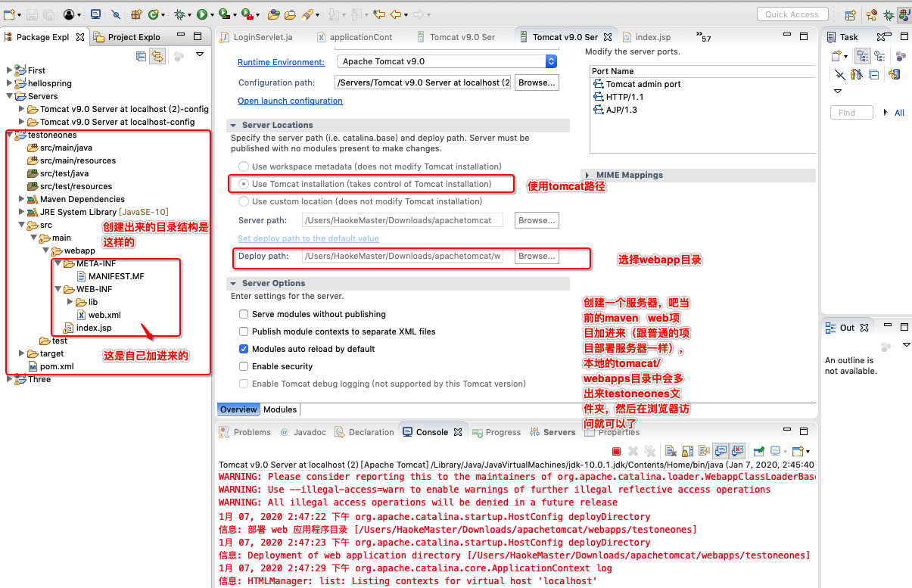This screenshot has width=912, height=588.
Task: Expand the hellospring project node
Action: [10, 83]
